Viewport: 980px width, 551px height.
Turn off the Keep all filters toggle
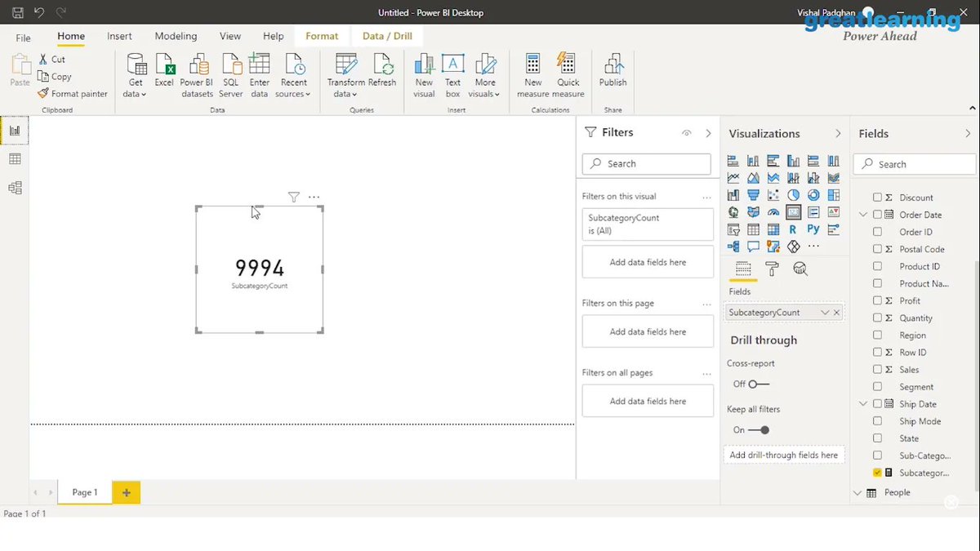[x=759, y=429]
